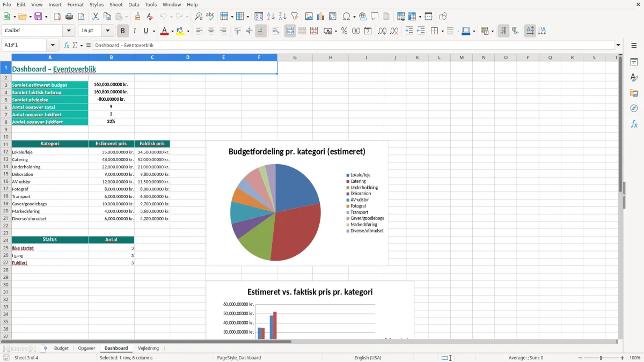Toggle Left-To-Right text direction
The height and width of the screenshot is (362, 644).
tap(503, 31)
